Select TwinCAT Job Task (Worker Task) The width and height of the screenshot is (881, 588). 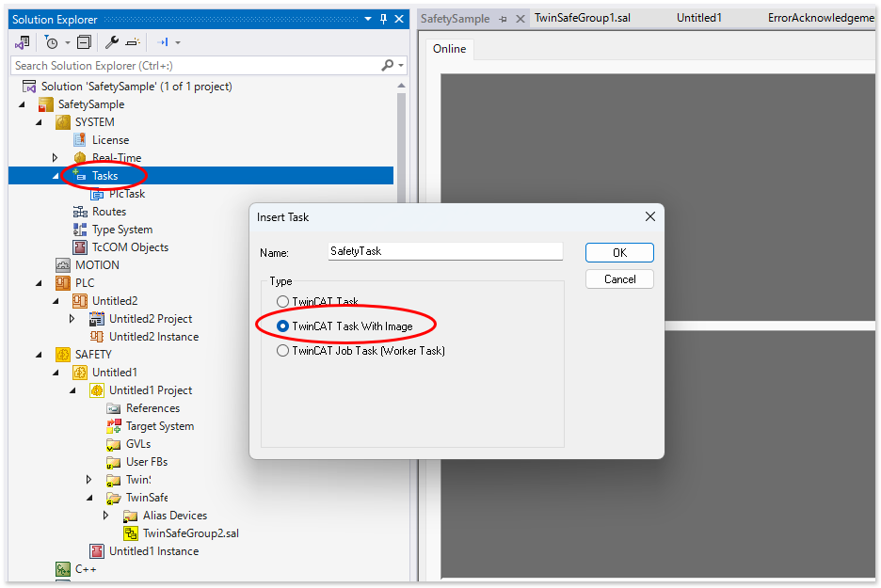283,351
